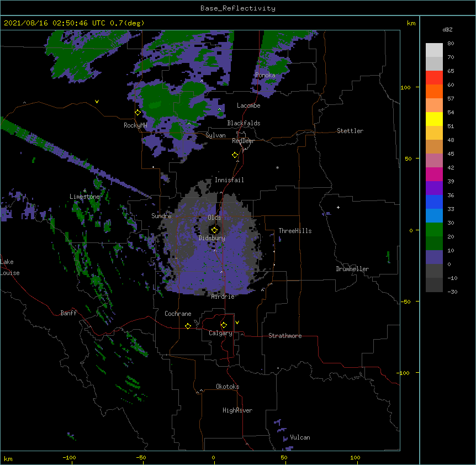This screenshot has height=465, width=476.
Task: Click the asterisk marker above Limestone label
Action: (84, 191)
